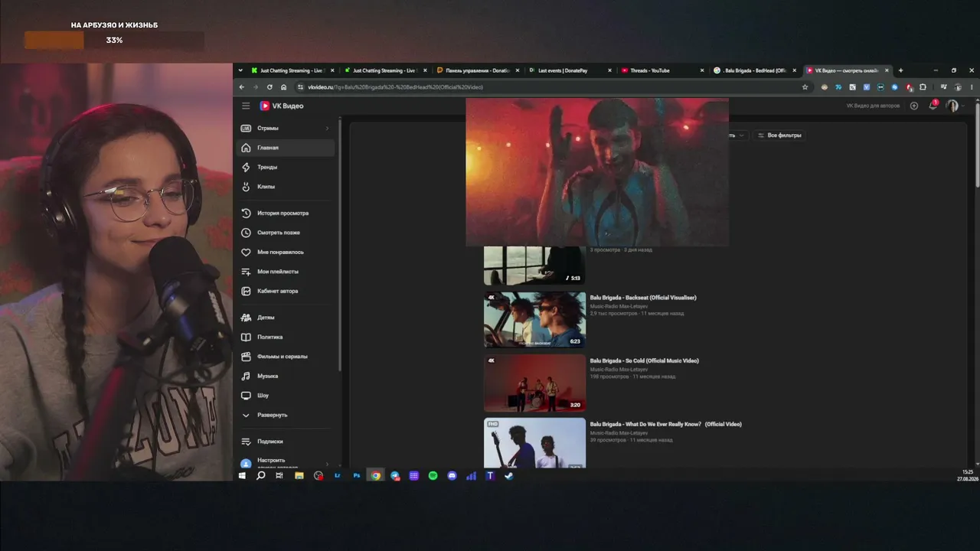Viewport: 980px width, 551px height.
Task: Switch to the Панель управления Donation tab
Action: [479, 70]
